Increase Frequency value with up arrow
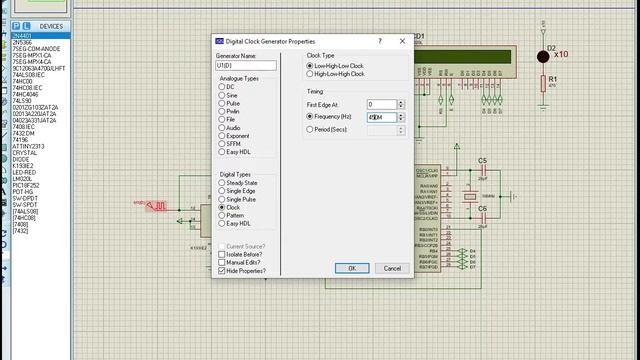The image size is (640, 360). 401,115
